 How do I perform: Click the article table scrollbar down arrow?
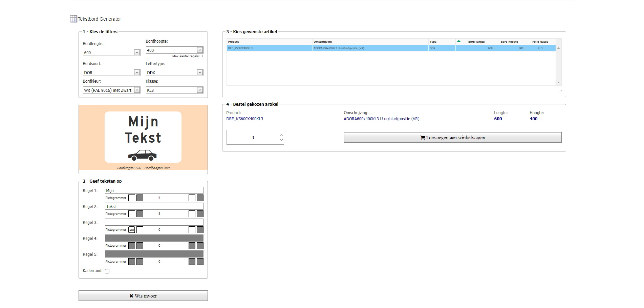coord(558,82)
